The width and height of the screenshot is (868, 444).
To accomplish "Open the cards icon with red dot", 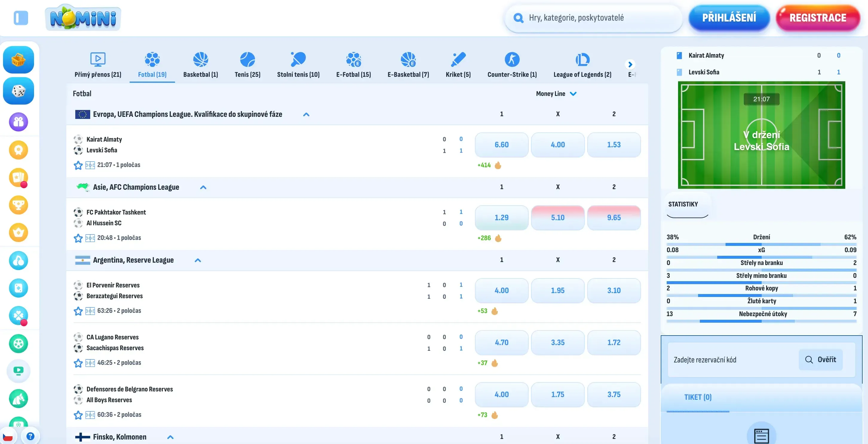I will tap(19, 178).
